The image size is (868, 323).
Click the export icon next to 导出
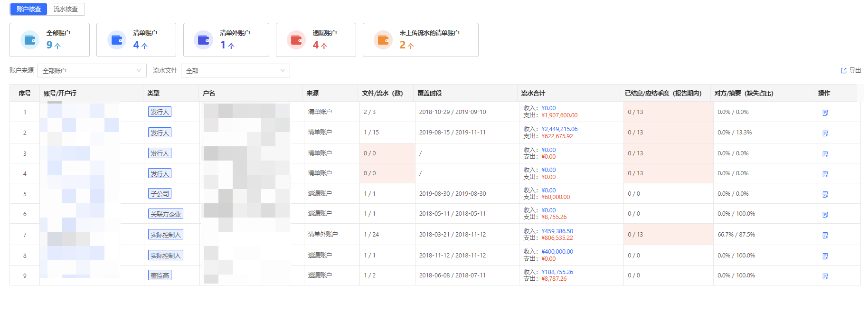click(844, 71)
